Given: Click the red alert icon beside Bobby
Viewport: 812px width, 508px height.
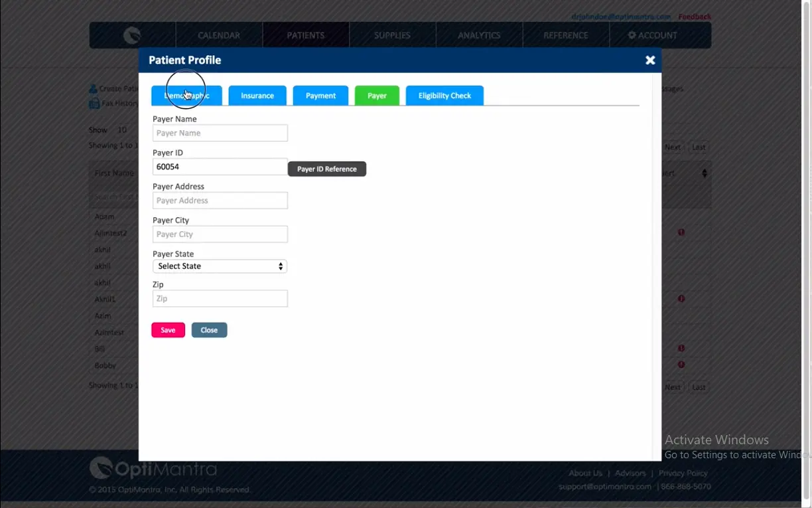Looking at the screenshot, I should (681, 365).
